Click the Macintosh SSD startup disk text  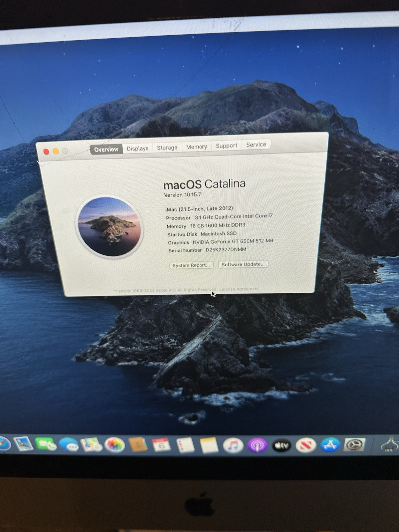(x=218, y=234)
